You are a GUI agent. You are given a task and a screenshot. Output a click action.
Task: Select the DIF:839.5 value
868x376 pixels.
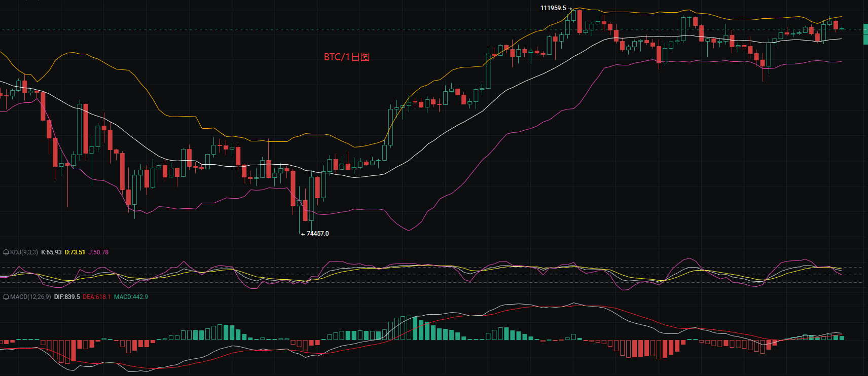(67, 297)
